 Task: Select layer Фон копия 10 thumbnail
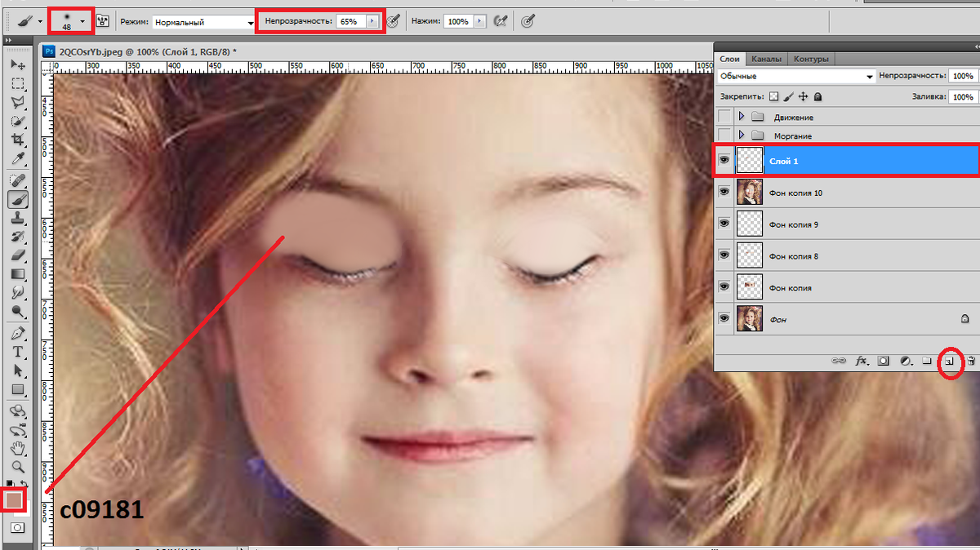tap(749, 193)
